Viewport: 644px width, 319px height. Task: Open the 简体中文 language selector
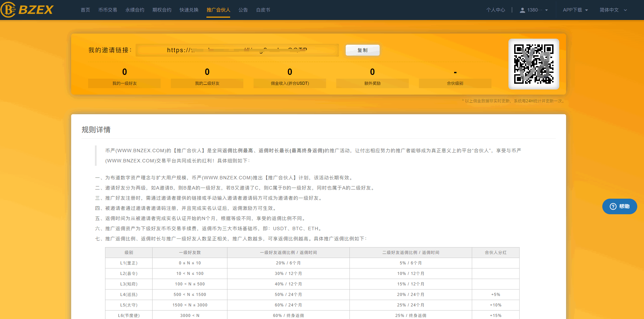click(613, 10)
